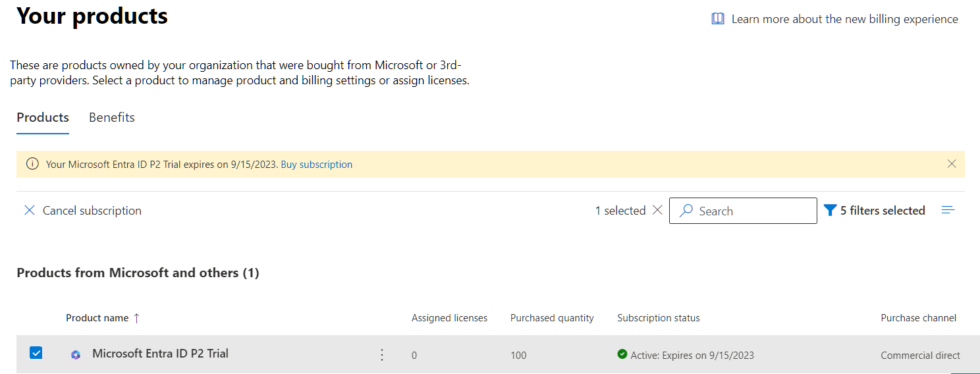
Task: Click the Assigned licenses column header
Action: coord(450,318)
